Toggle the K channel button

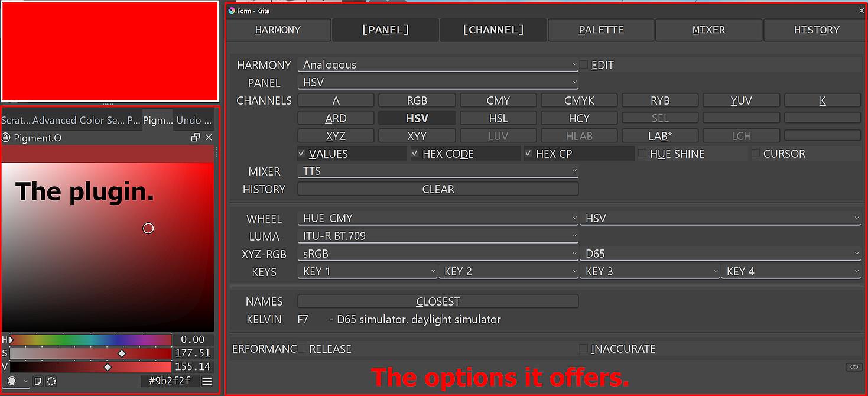[823, 100]
